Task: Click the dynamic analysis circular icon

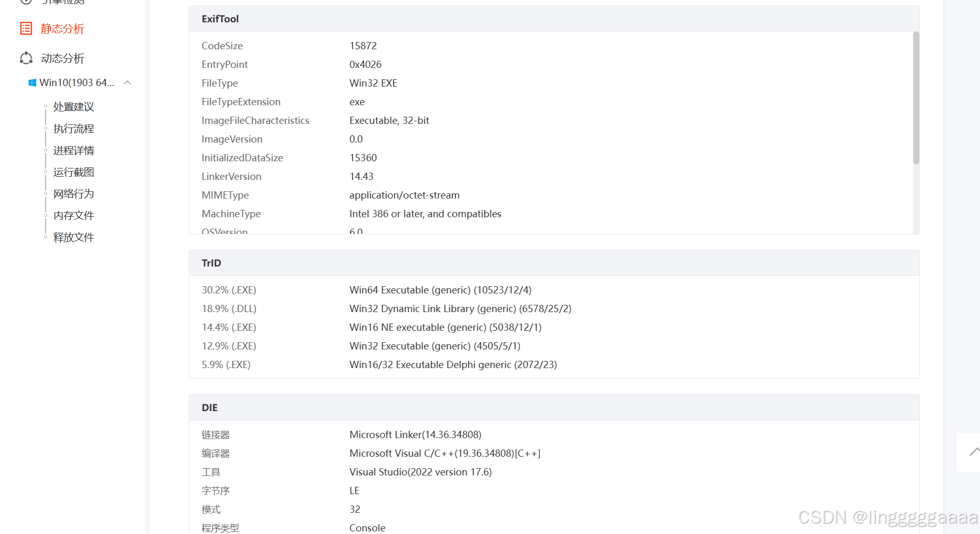Action: click(x=26, y=58)
